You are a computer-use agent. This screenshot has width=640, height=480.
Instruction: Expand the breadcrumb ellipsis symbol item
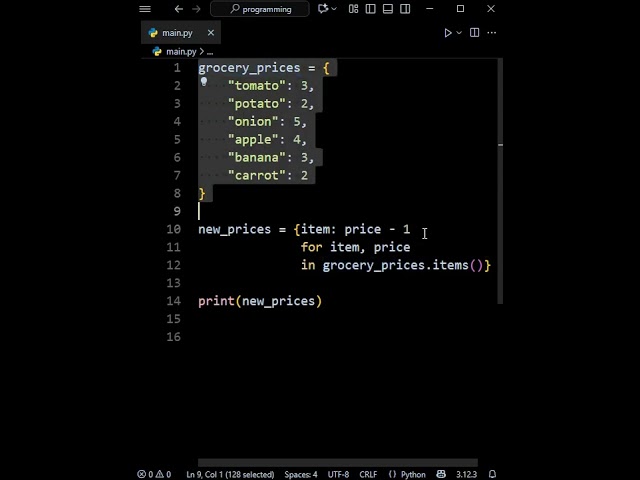[210, 52]
